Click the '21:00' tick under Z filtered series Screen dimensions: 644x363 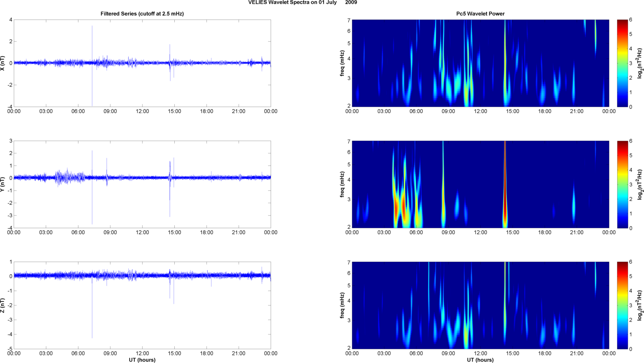click(x=239, y=354)
